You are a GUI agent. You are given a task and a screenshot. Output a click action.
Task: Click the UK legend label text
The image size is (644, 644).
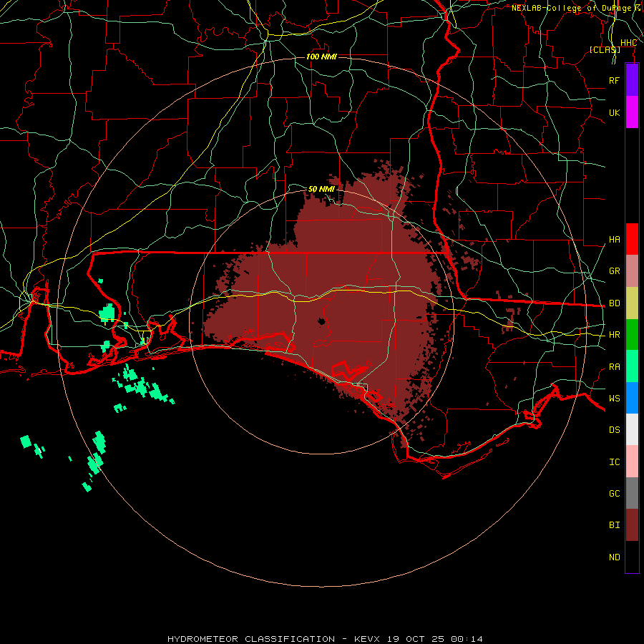pyautogui.click(x=614, y=112)
